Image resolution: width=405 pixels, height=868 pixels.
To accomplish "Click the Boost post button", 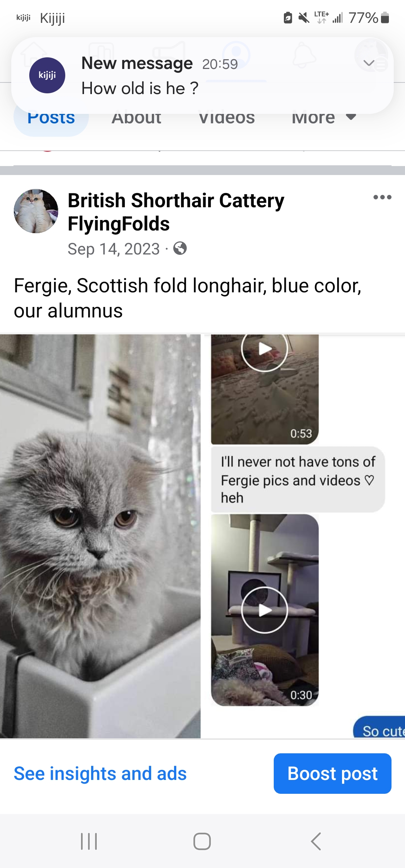I will click(x=333, y=774).
